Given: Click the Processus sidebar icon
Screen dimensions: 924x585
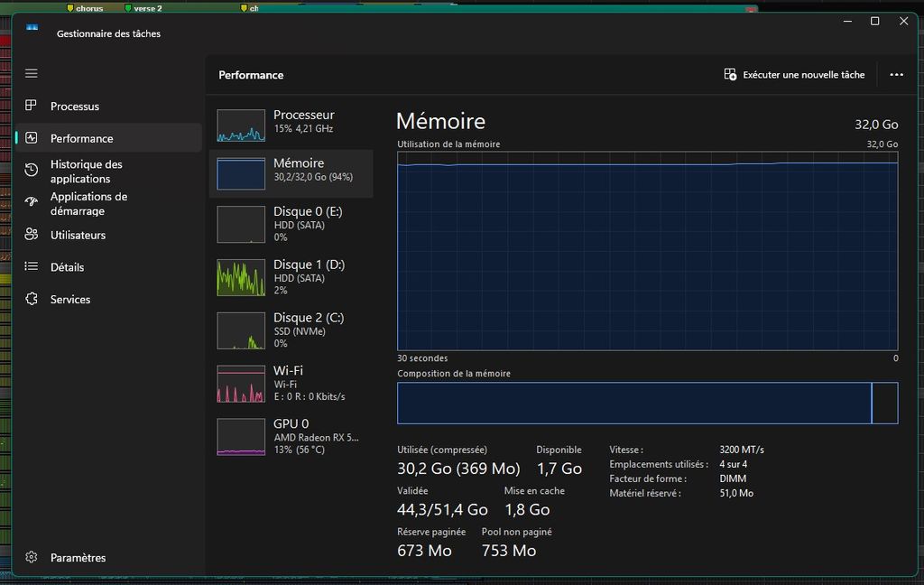Looking at the screenshot, I should [32, 106].
